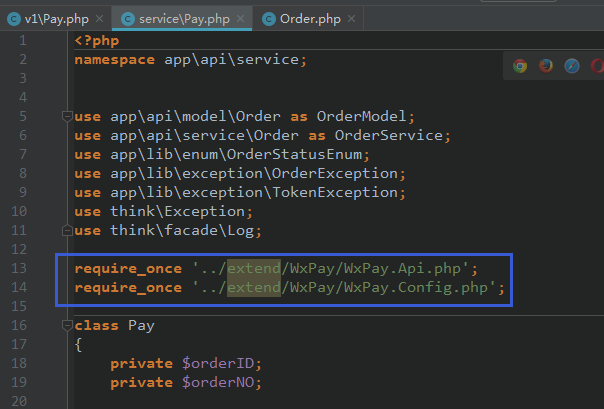This screenshot has height=409, width=604.
Task: Open the Order.php tab
Action: tap(308, 18)
